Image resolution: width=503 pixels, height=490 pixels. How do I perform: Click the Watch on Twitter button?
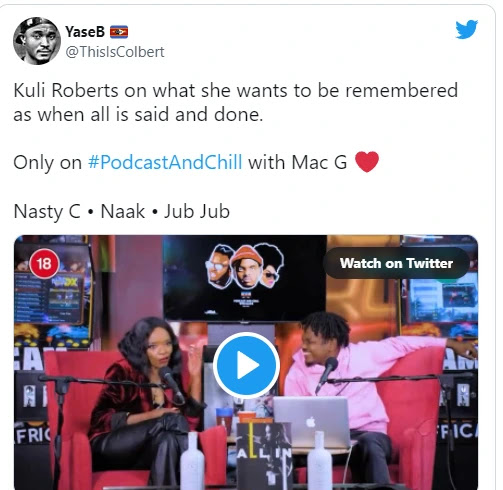396,263
